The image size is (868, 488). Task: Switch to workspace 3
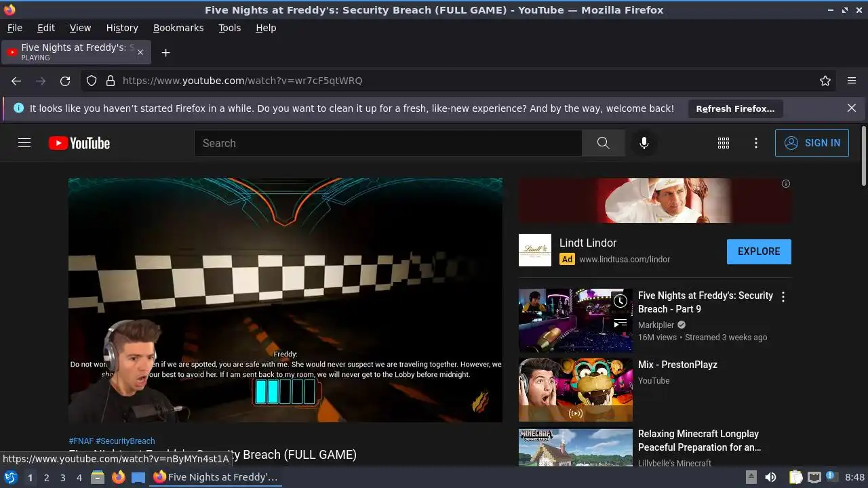(x=62, y=477)
